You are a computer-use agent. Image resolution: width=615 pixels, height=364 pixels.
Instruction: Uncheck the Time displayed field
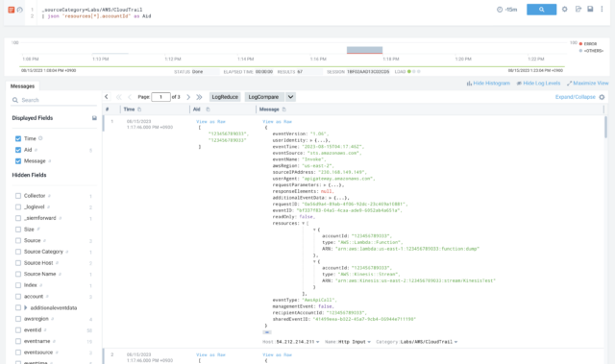(18, 138)
